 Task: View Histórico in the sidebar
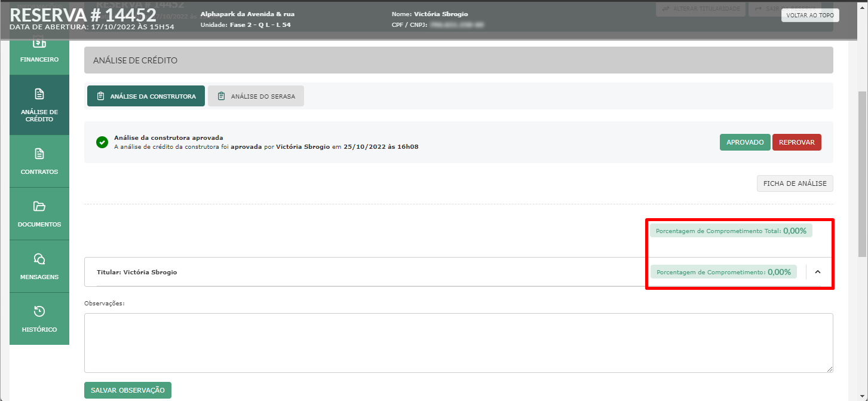[39, 319]
